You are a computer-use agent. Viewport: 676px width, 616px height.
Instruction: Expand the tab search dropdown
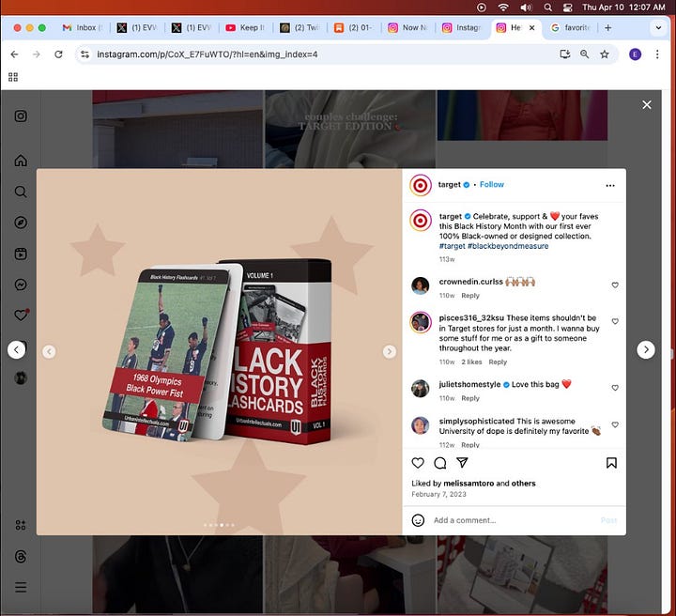point(658,27)
